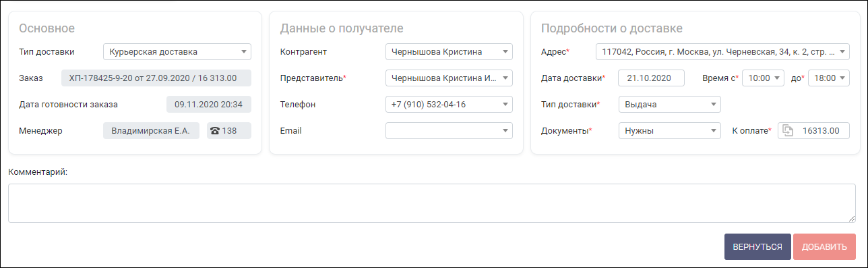868x268 pixels.
Task: Click the Дата готовности заказа value
Action: coord(209,105)
